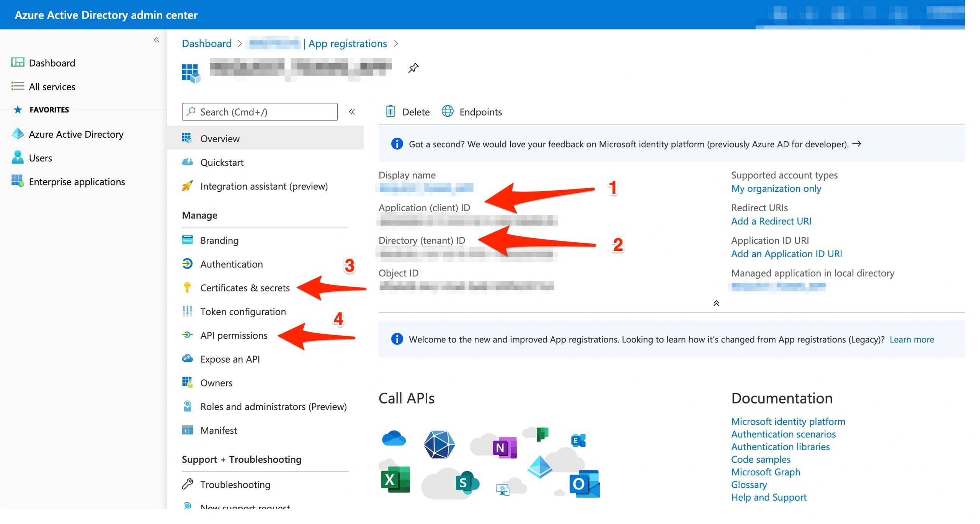Open Authentication scenarios documentation link

click(783, 434)
